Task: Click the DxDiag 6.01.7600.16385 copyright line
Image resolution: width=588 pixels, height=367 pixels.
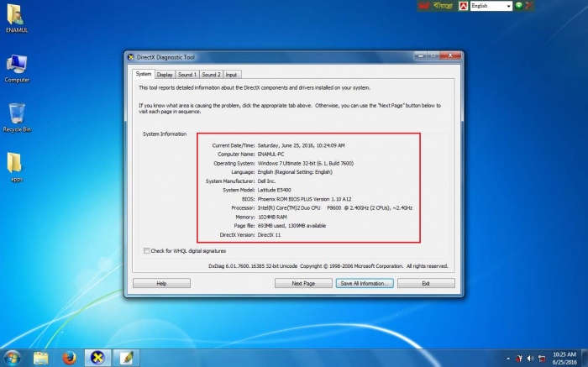Action: click(x=328, y=266)
